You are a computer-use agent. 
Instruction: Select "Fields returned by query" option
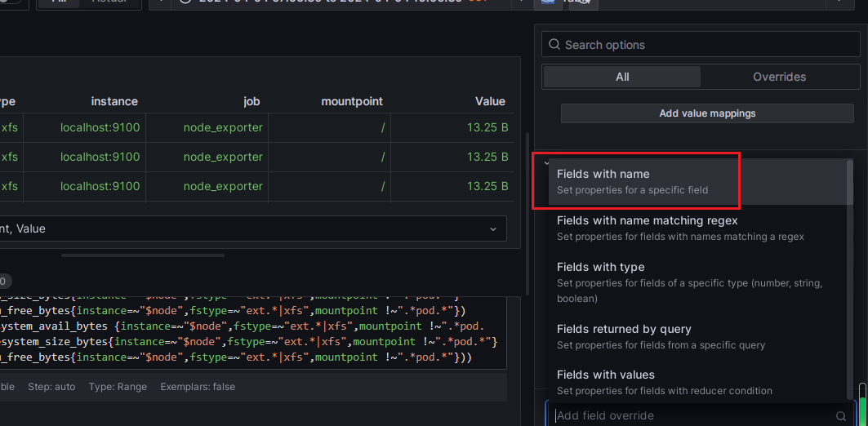[x=624, y=329]
